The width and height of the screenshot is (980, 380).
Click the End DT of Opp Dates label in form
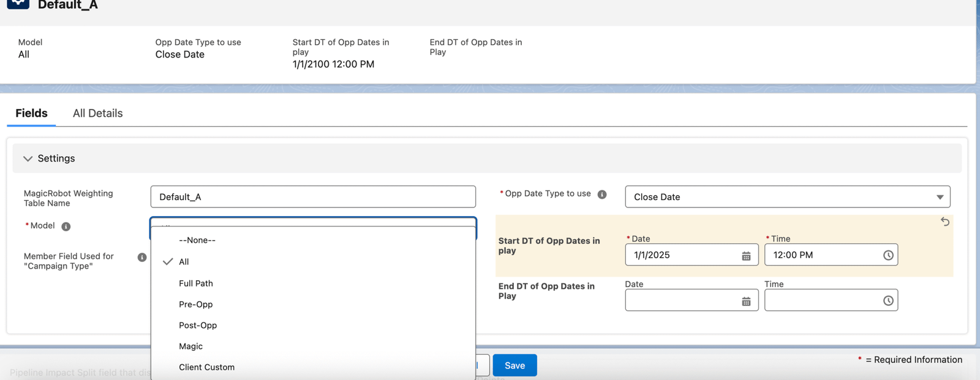pyautogui.click(x=546, y=291)
